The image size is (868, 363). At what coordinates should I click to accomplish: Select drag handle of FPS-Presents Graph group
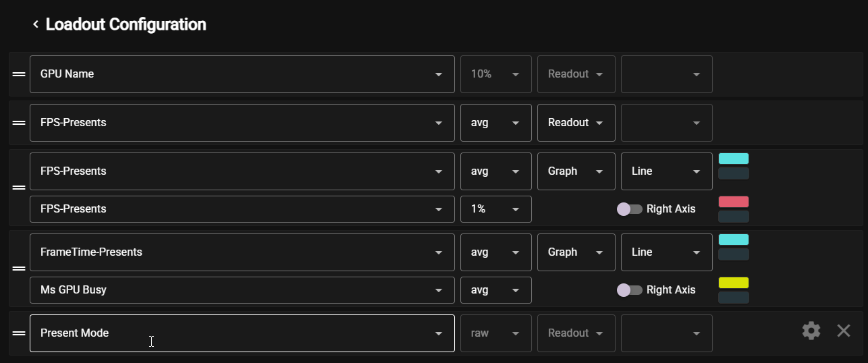pos(19,188)
